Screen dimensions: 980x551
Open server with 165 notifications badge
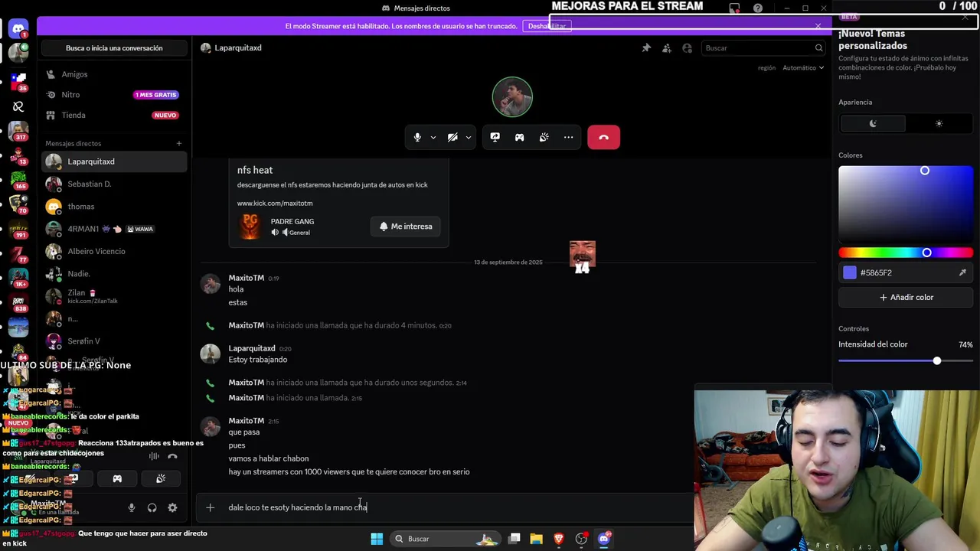point(18,180)
